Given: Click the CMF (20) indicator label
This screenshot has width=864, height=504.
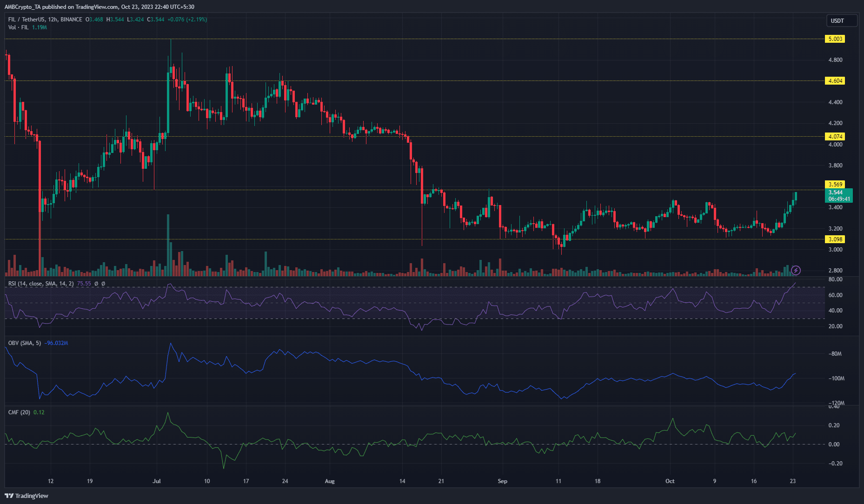Looking at the screenshot, I should pos(19,412).
